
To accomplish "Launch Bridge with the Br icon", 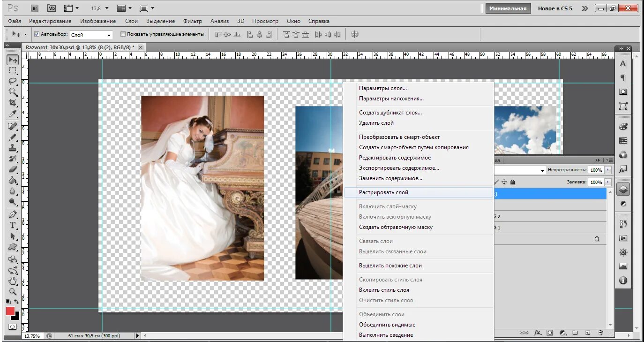I will coord(35,8).
